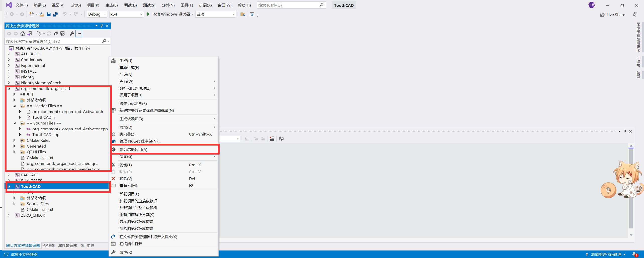
Task: Click the Collapse All icon in Solution Explorer
Action: coord(56,34)
